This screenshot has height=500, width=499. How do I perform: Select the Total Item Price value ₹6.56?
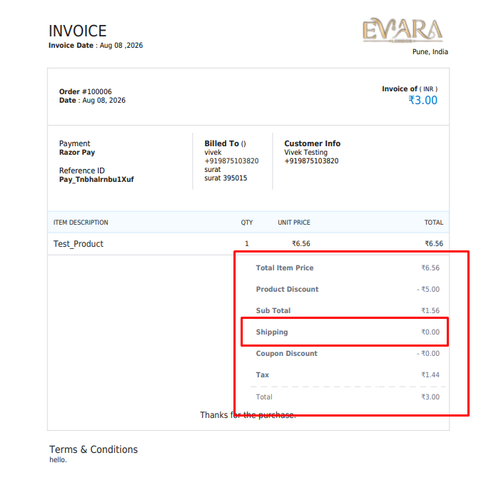430,268
